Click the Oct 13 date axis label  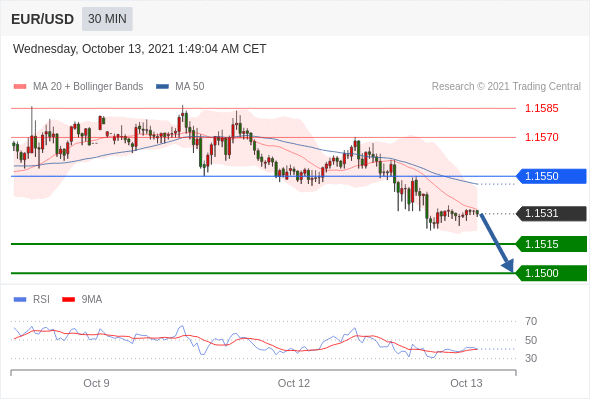click(x=466, y=383)
